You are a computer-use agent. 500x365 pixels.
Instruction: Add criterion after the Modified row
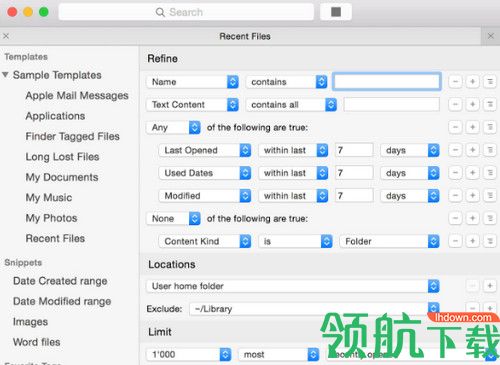point(472,196)
